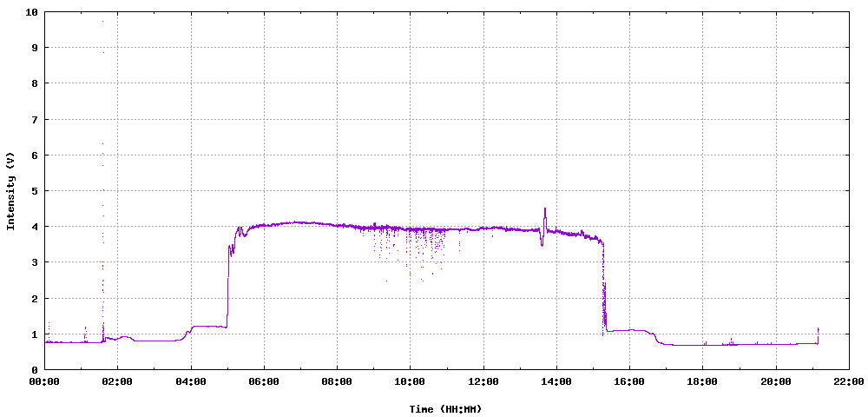Click the 20:00 time axis label

point(776,381)
